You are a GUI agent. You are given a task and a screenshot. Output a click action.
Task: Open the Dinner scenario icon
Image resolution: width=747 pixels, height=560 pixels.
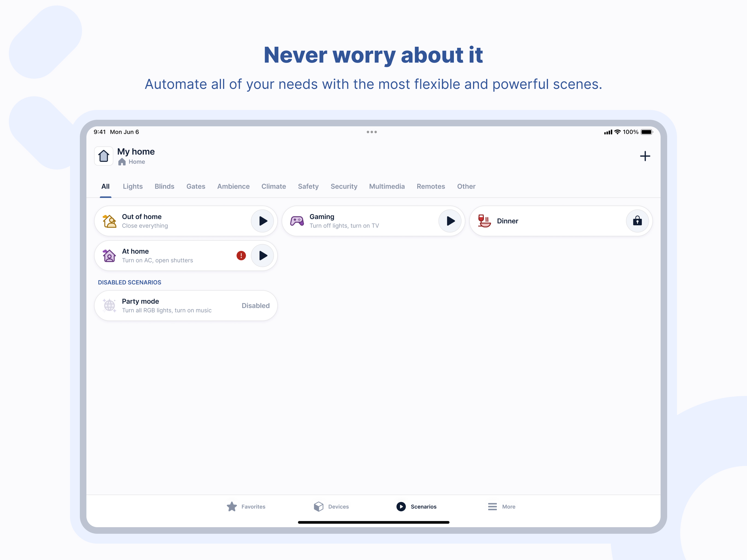click(x=484, y=221)
